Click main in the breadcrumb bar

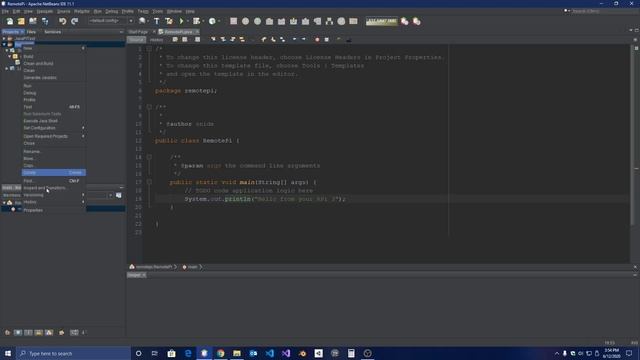pos(192,267)
